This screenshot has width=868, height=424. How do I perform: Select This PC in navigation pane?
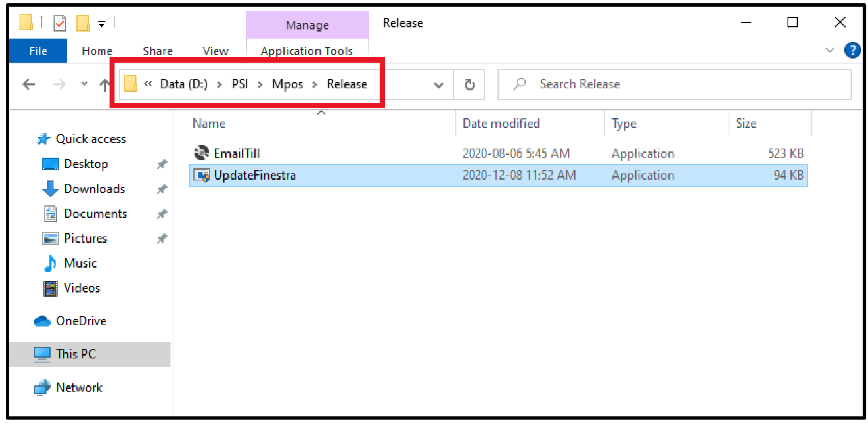tap(76, 354)
